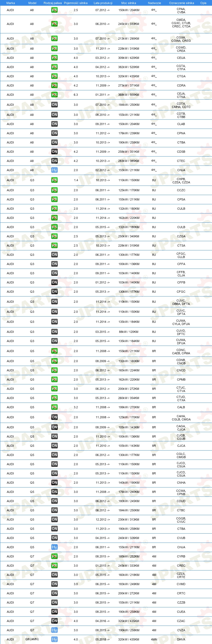Click the petrol icon in the Q7 CYRB row
Image resolution: width=212 pixels, height=644 pixels.
pyautogui.click(x=54, y=556)
